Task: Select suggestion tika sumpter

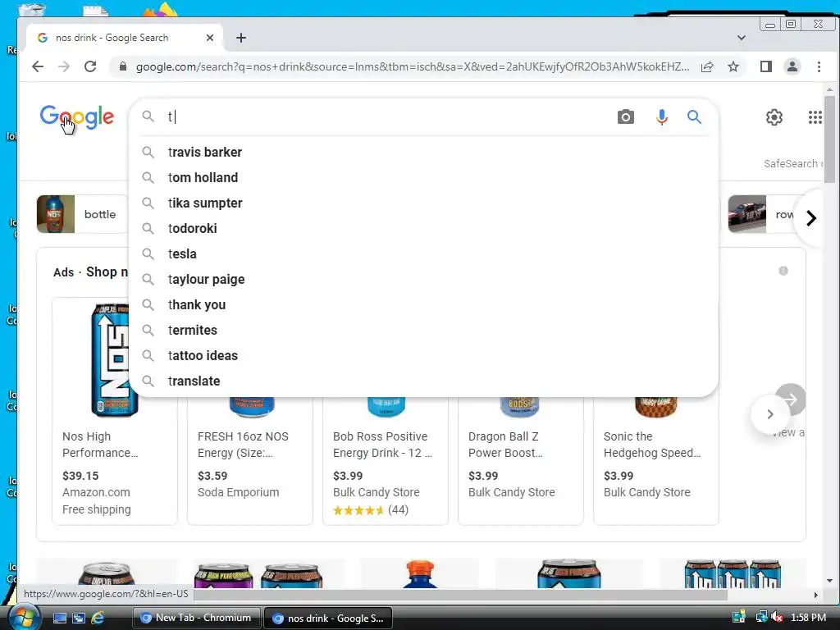Action: pyautogui.click(x=423, y=203)
